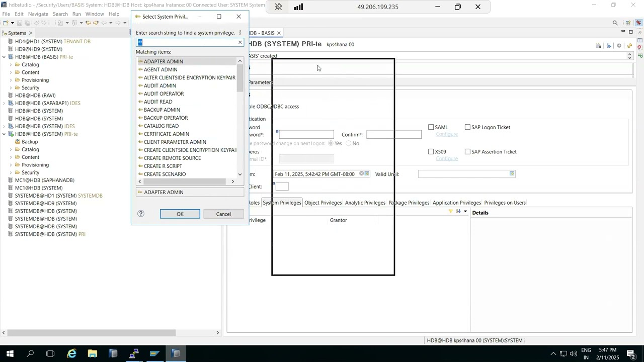Screen dimensions: 644x362
Task: Click the Open Perspective icon
Action: pyautogui.click(x=628, y=23)
